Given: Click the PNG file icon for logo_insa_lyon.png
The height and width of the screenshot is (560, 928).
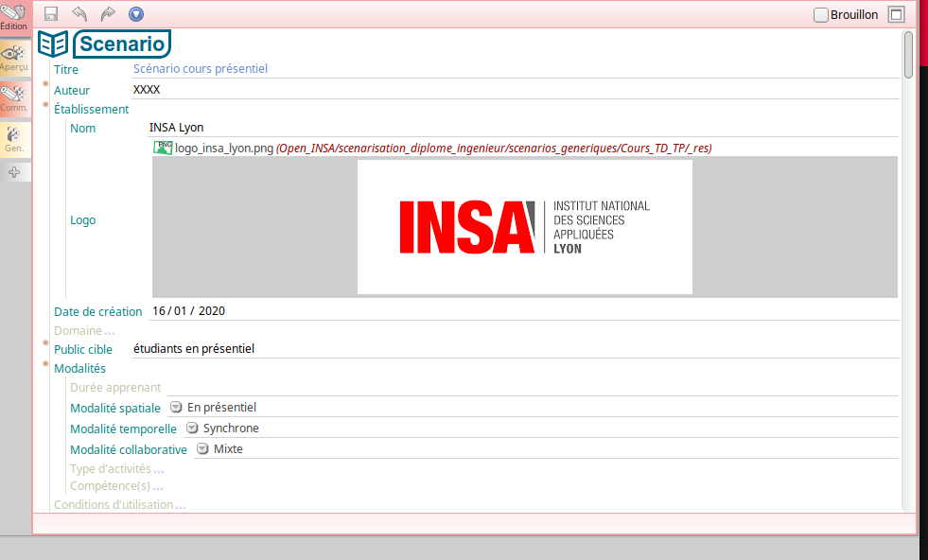Looking at the screenshot, I should pos(163,148).
